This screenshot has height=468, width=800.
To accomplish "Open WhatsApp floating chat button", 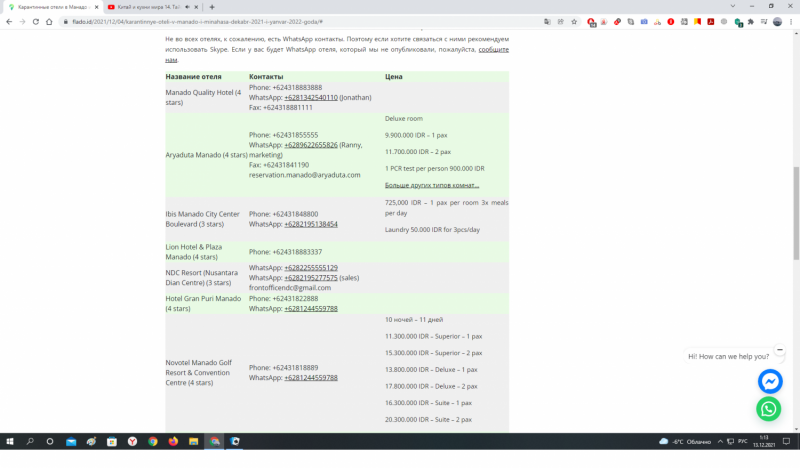I will point(768,409).
